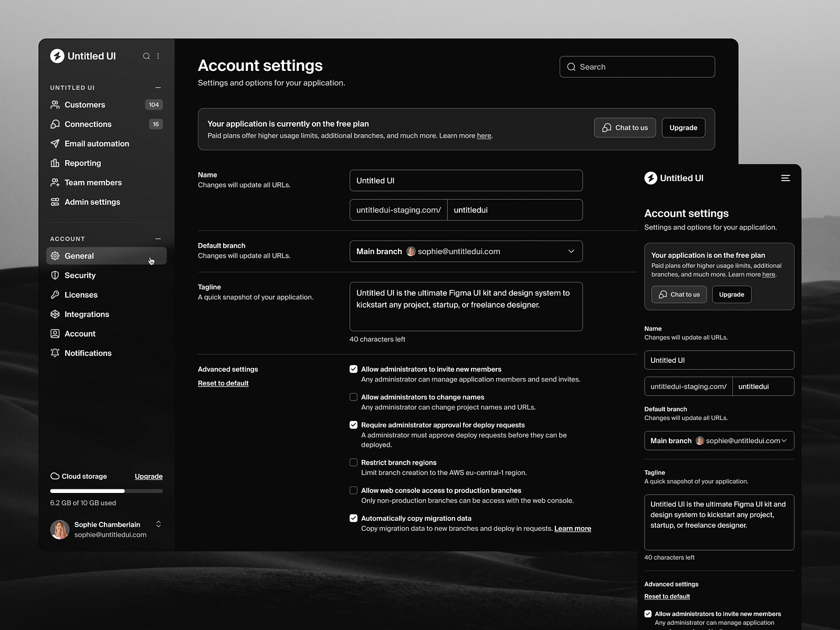Open the Licenses settings page
840x630 pixels.
point(81,295)
